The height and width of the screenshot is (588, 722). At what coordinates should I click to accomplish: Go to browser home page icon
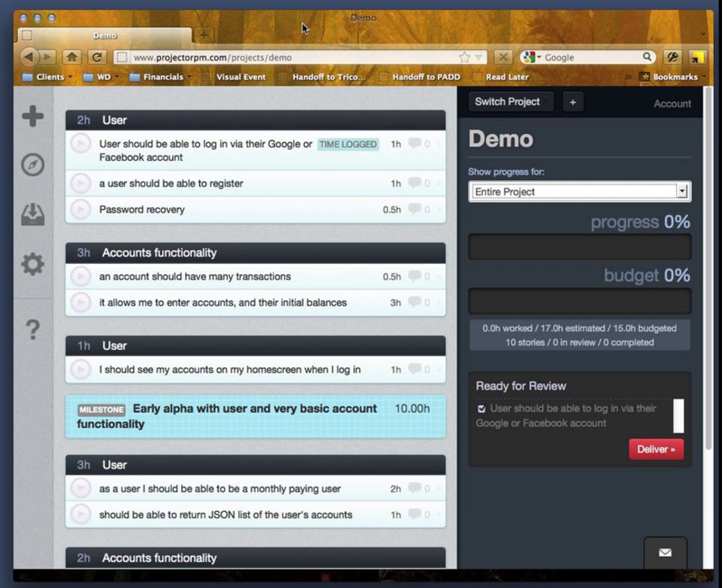[72, 57]
